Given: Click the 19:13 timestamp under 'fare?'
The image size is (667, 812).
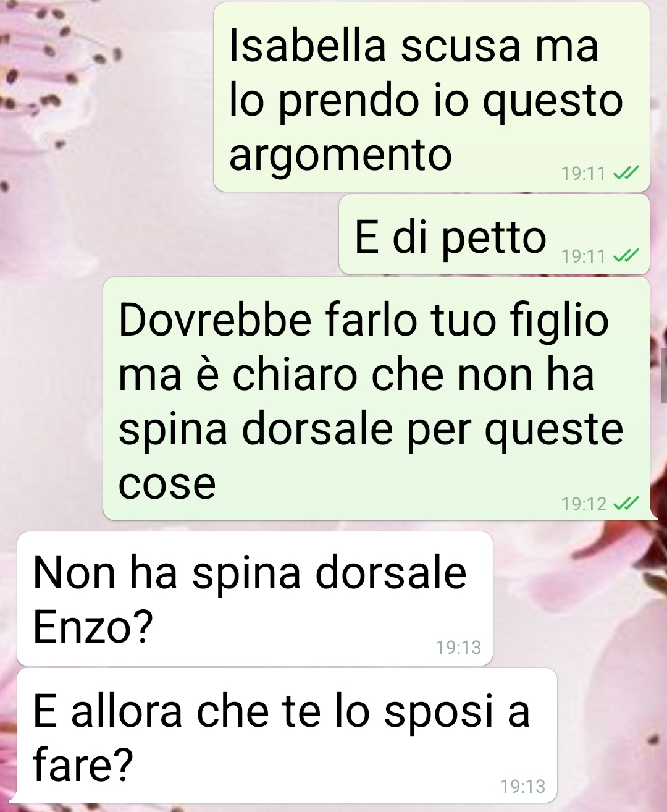Looking at the screenshot, I should [x=522, y=786].
